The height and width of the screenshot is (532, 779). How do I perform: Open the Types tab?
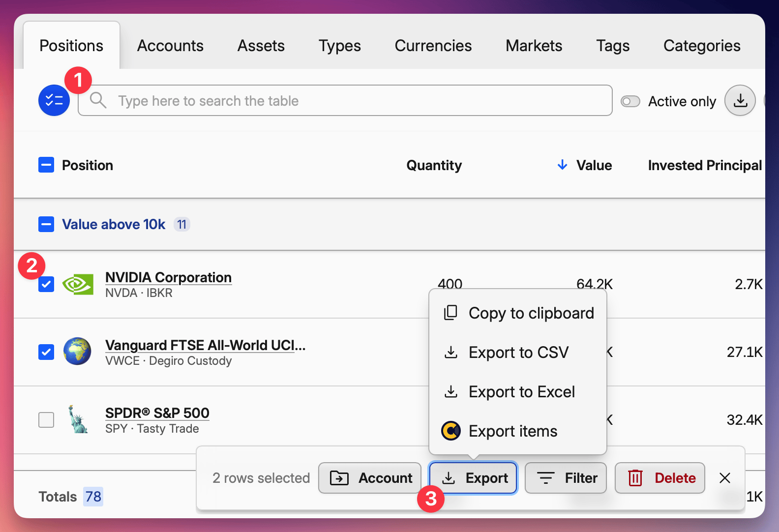coord(340,46)
